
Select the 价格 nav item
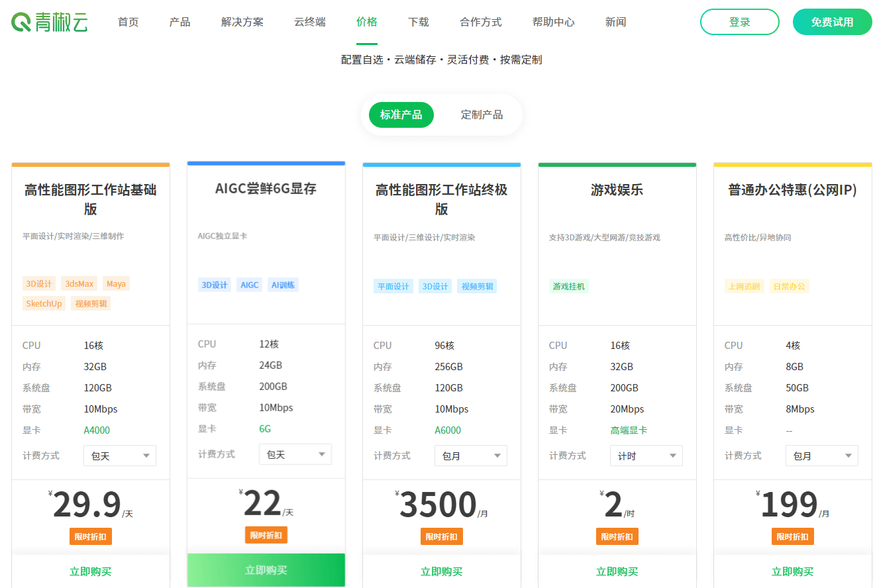point(367,22)
